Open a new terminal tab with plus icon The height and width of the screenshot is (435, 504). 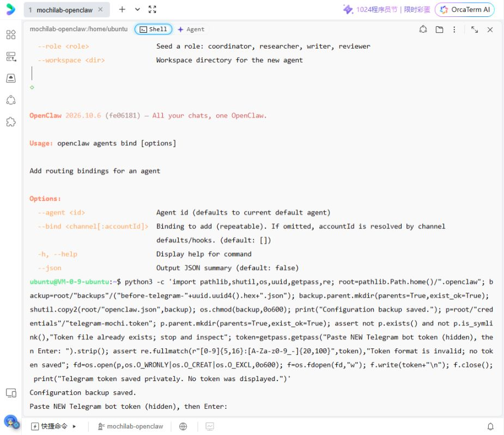point(122,9)
